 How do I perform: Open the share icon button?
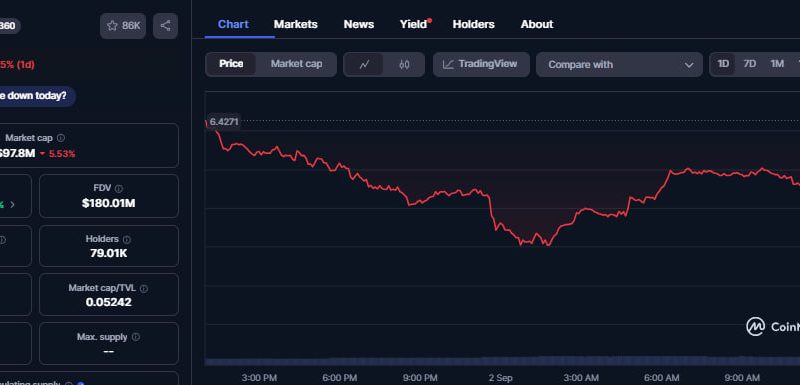165,26
